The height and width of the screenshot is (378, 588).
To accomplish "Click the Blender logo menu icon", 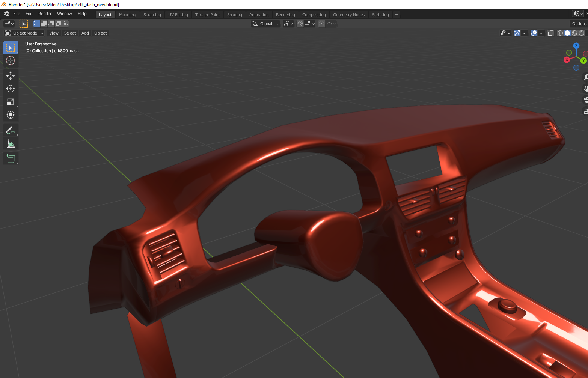I will [x=6, y=14].
